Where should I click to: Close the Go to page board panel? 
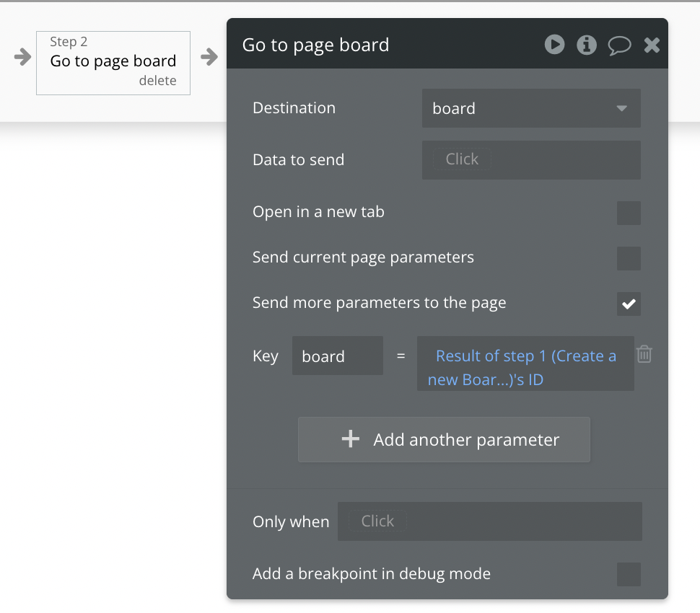[652, 45]
